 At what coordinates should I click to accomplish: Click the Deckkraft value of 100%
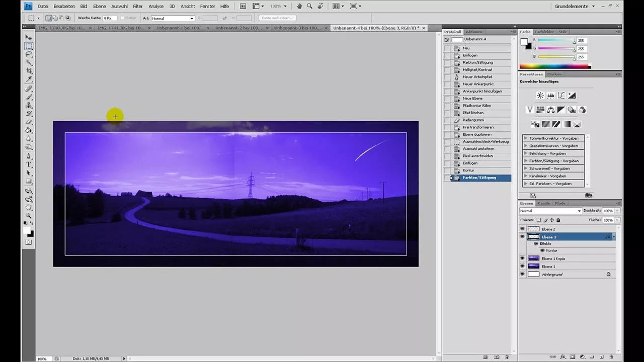608,211
